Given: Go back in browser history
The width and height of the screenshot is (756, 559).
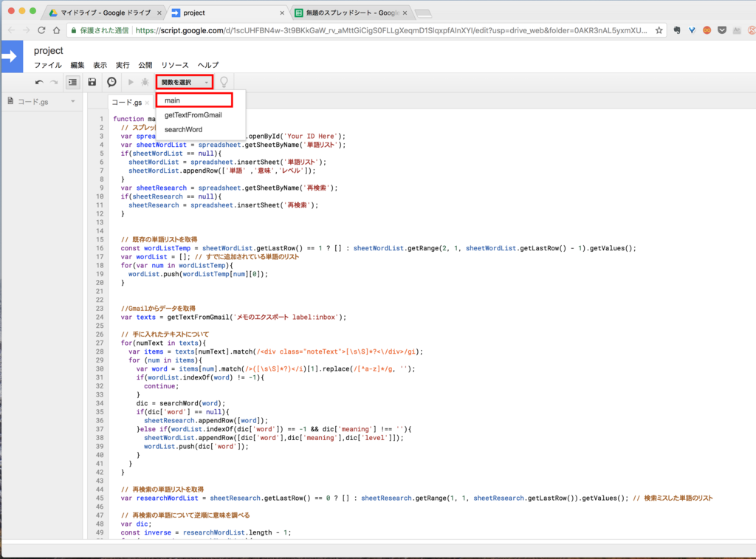Looking at the screenshot, I should (x=11, y=30).
